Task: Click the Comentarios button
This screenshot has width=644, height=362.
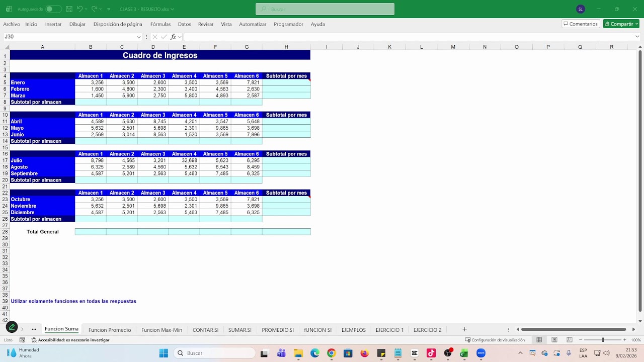Action: [x=581, y=24]
